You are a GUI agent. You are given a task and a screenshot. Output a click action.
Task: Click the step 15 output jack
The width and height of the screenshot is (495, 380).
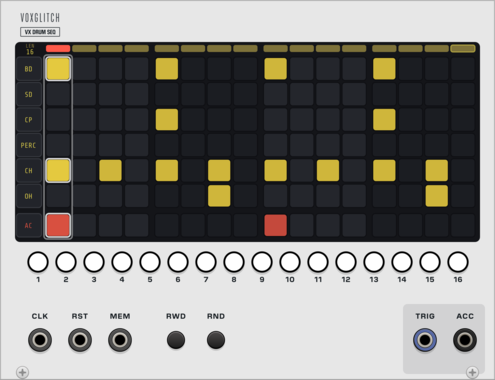click(x=430, y=262)
